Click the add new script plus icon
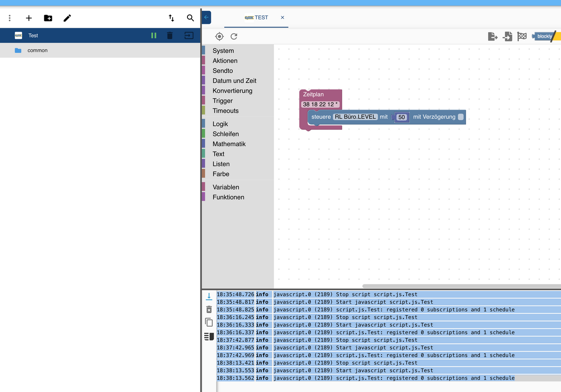561x392 pixels. point(29,18)
